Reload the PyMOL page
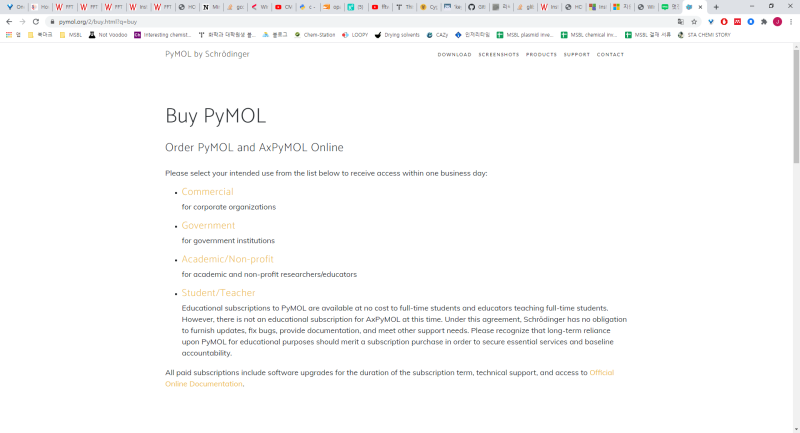Screen dimensions: 800x433 click(36, 22)
